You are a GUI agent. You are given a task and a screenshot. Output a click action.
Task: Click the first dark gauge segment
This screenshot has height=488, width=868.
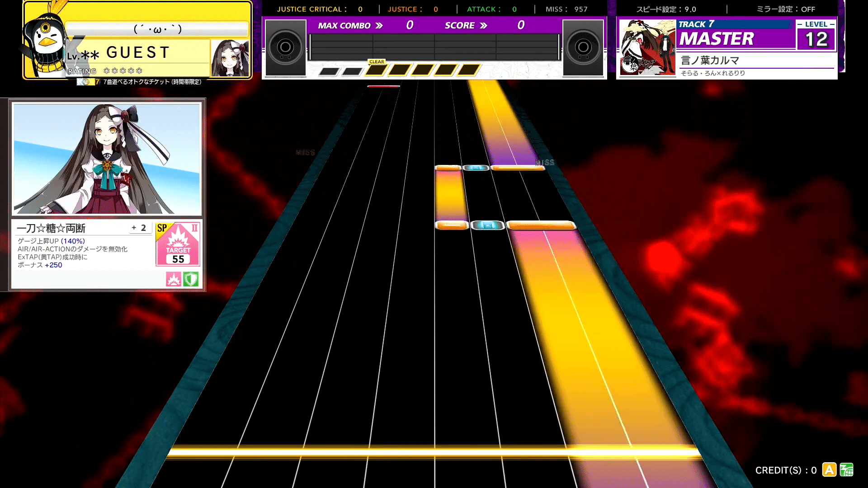click(329, 71)
